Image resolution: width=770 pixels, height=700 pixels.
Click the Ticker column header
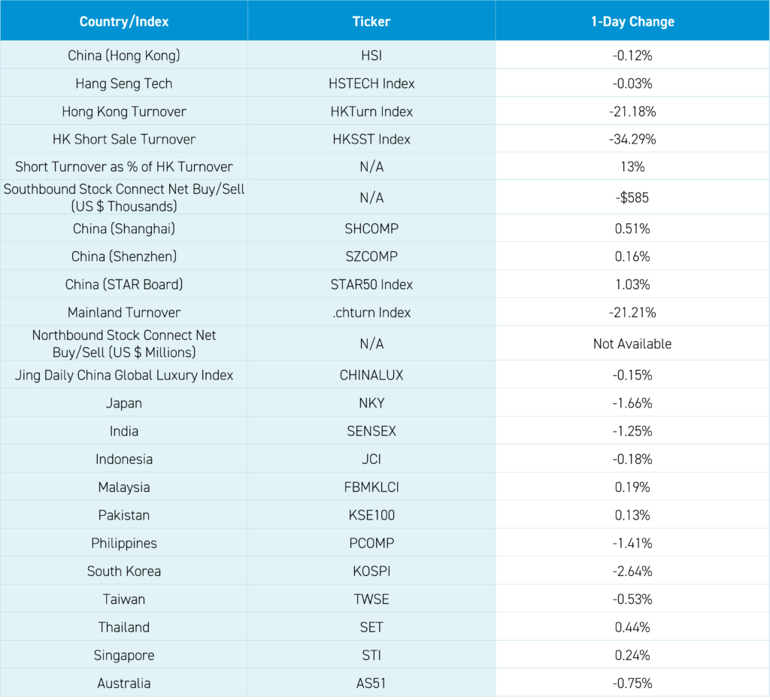[371, 21]
